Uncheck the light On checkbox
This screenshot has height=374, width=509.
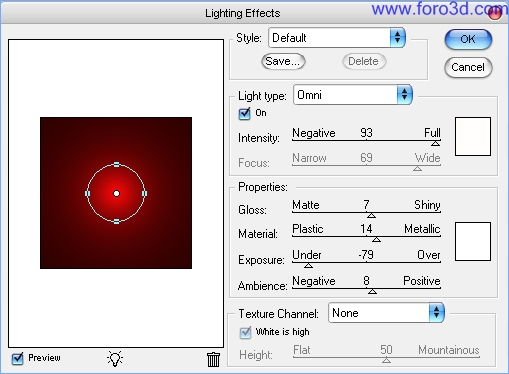click(x=244, y=114)
